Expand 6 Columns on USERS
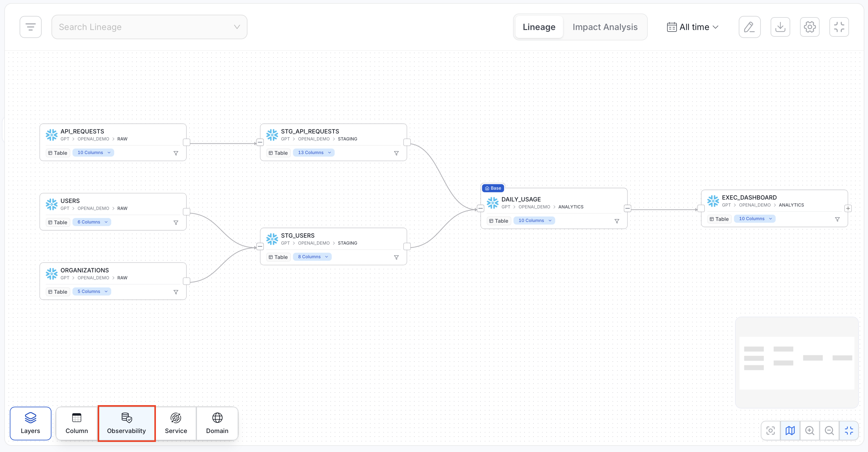The width and height of the screenshot is (868, 452). point(92,222)
